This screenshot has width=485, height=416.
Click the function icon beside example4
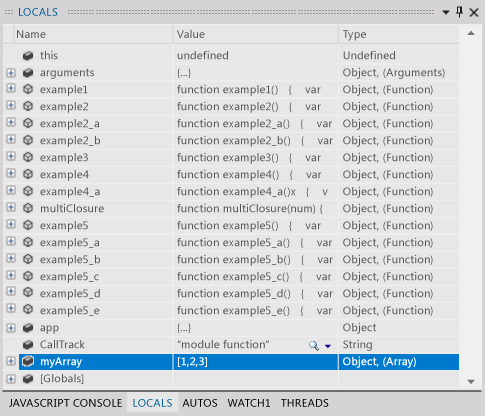click(28, 174)
